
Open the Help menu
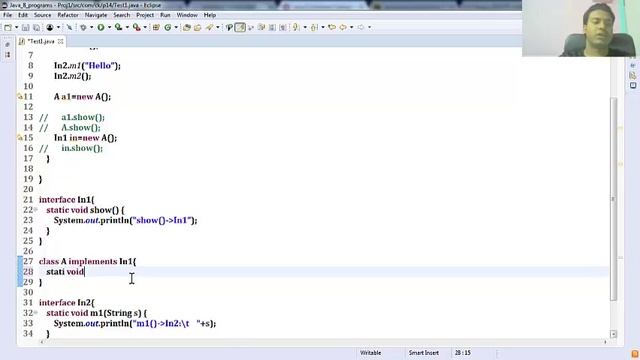click(x=210, y=15)
